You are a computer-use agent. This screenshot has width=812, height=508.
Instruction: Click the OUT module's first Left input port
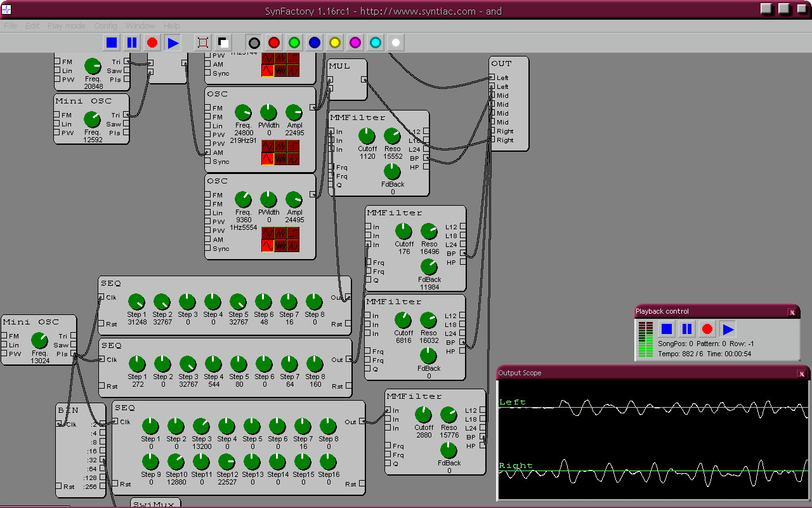pos(492,77)
